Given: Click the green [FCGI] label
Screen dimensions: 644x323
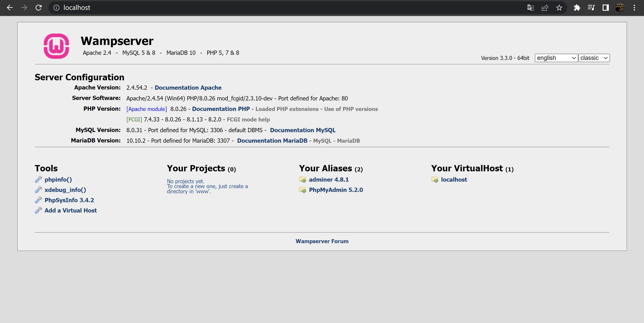Looking at the screenshot, I should click(x=134, y=119).
